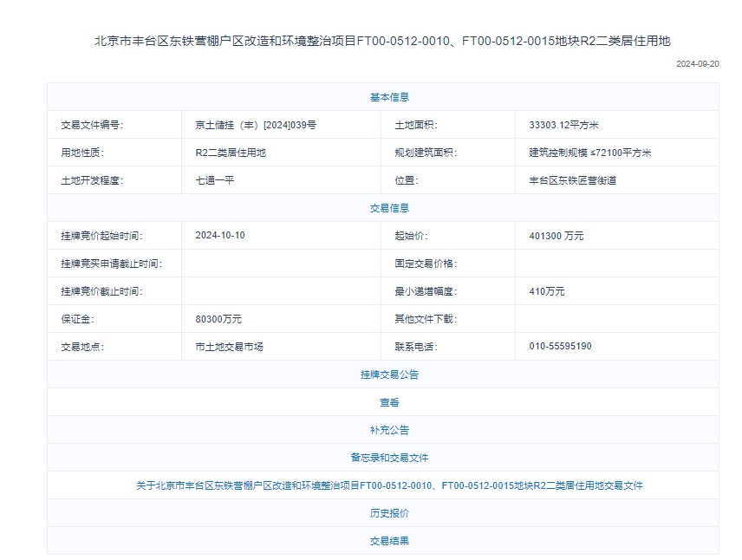Image resolution: width=742 pixels, height=560 pixels.
Task: Click the 交易信息 section header
Action: [389, 208]
